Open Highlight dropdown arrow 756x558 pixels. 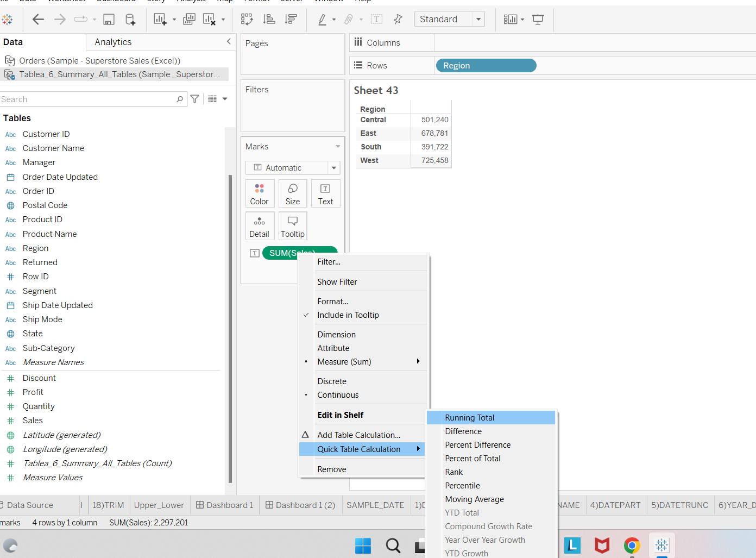(x=334, y=20)
